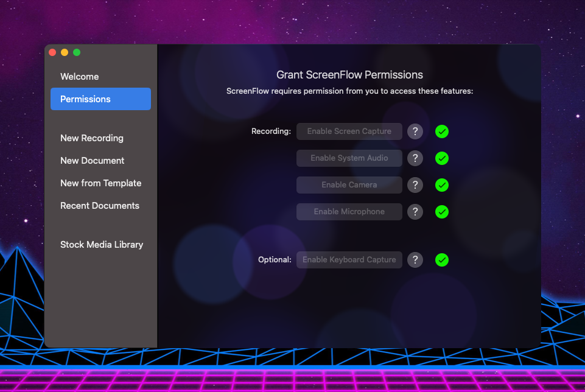Screen dimensions: 585x392
Task: Click green checkmark beside Enable Microphone
Action: [x=442, y=212]
